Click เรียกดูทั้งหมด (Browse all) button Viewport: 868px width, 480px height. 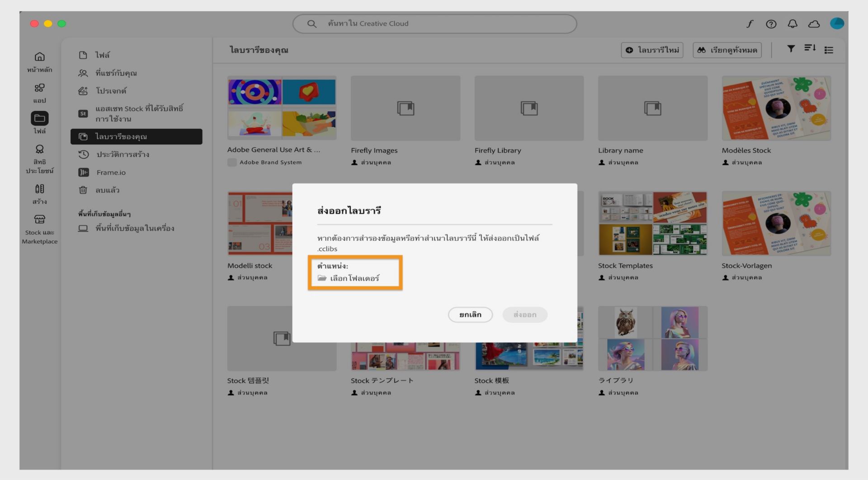[x=727, y=50]
